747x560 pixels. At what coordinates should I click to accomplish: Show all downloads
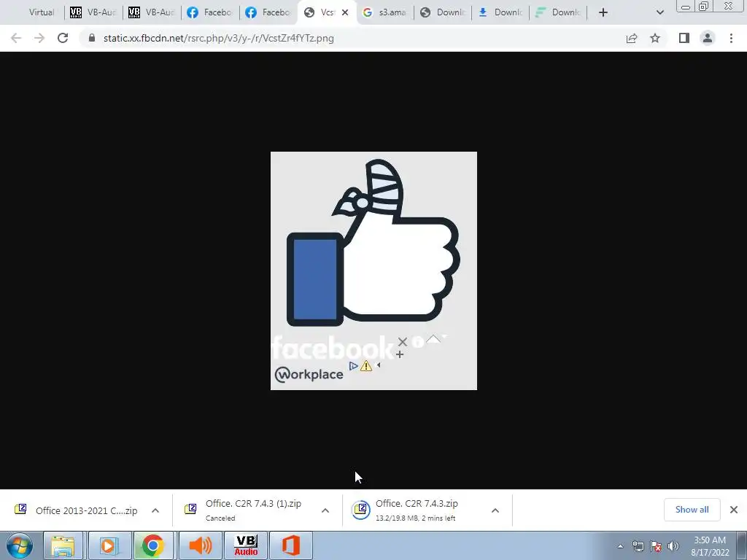(x=692, y=510)
